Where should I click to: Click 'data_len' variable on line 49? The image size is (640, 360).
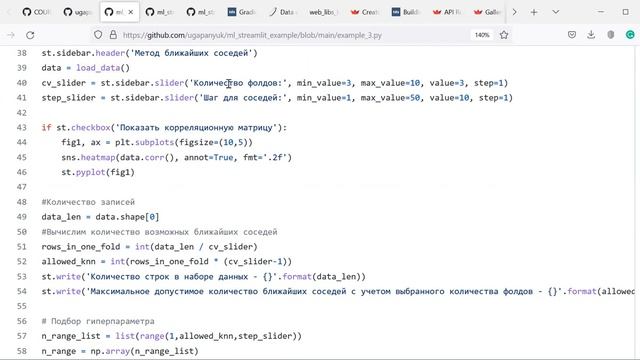point(61,217)
